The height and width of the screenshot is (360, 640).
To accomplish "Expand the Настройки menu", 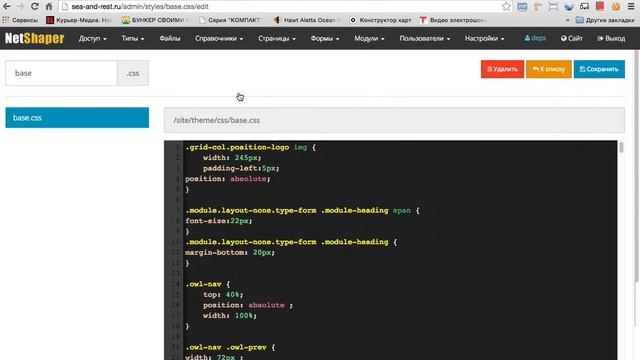I will pyautogui.click(x=484, y=38).
